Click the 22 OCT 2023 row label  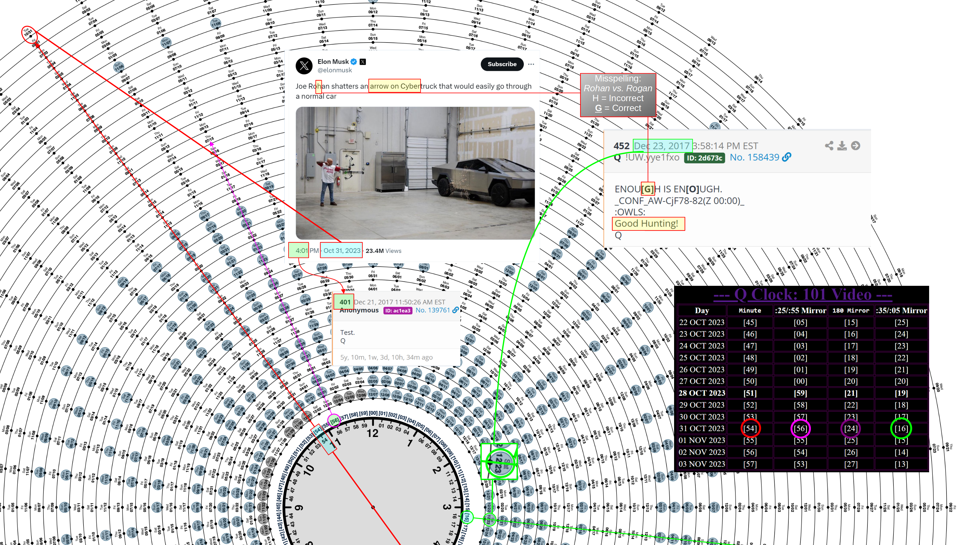(702, 322)
